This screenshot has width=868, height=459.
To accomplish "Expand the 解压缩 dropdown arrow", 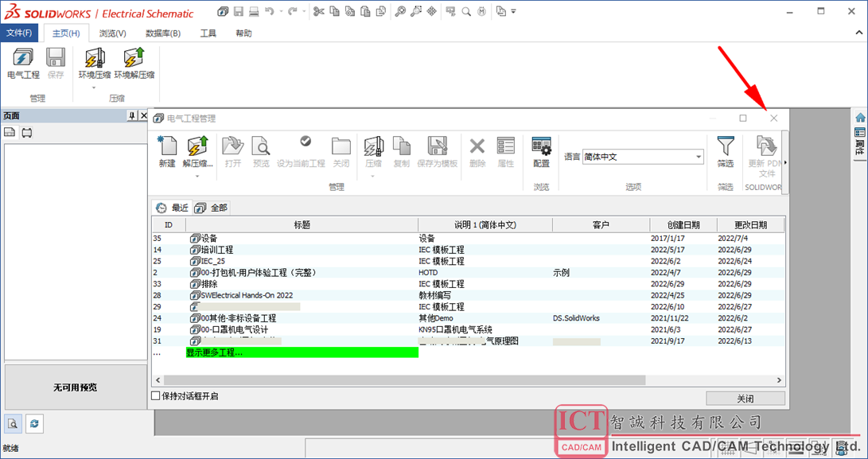I will pos(197,176).
